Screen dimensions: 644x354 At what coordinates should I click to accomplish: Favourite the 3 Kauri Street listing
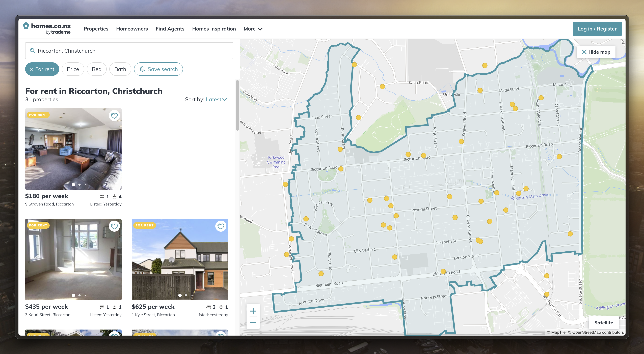tap(114, 226)
